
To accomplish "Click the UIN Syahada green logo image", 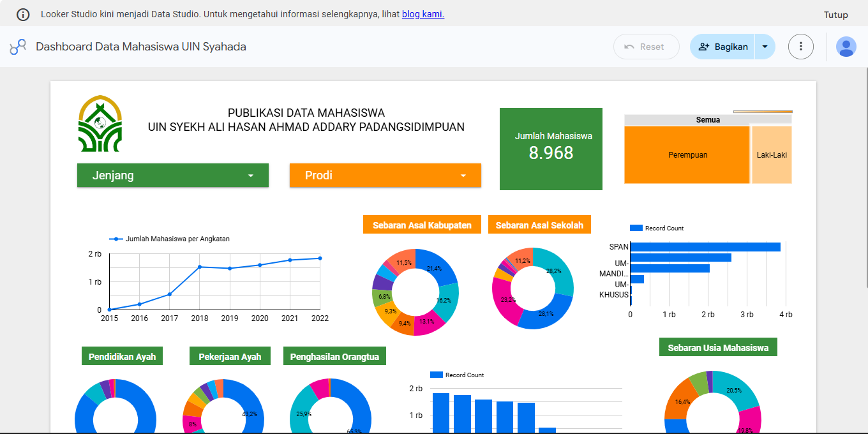I will tap(100, 124).
